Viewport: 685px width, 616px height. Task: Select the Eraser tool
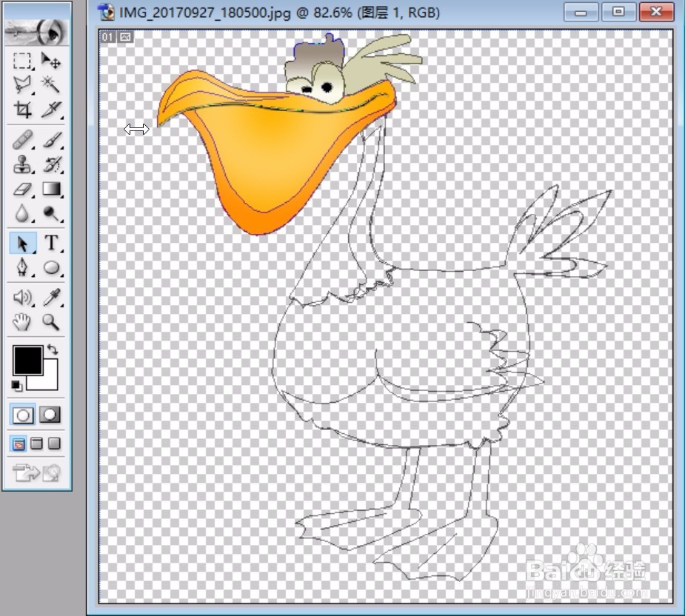click(x=22, y=190)
